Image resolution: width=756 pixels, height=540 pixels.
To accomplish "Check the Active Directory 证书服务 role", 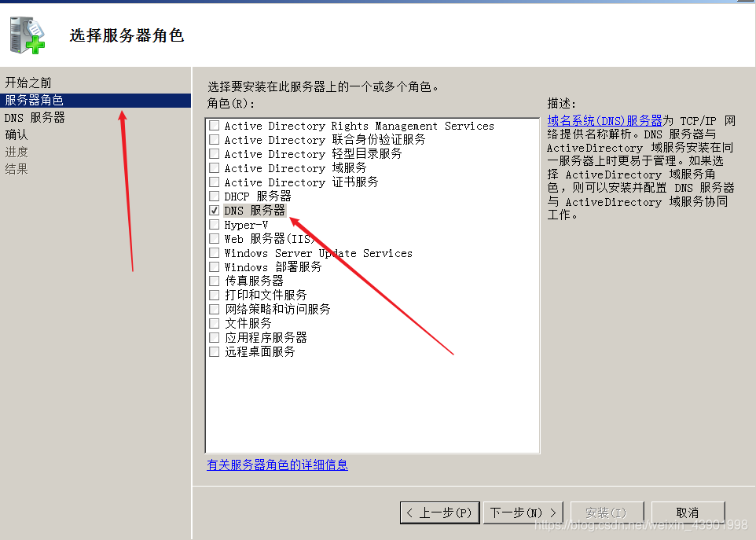I will (x=214, y=182).
